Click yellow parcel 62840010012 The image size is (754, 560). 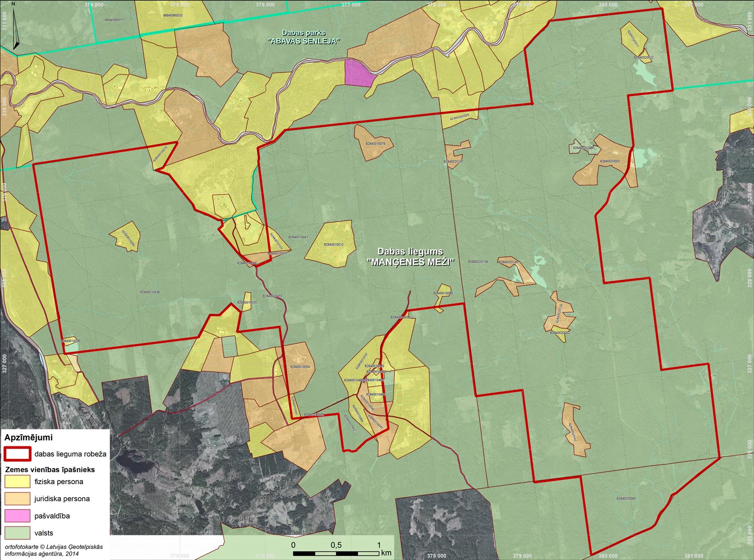point(332,244)
